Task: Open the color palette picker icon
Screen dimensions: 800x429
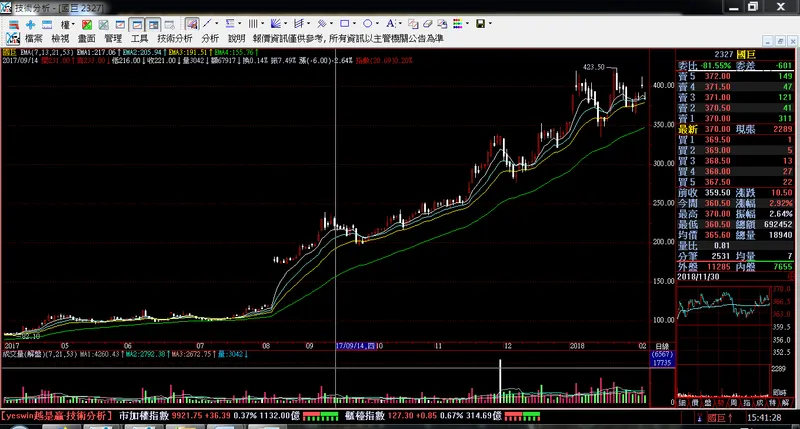Action: (458, 23)
